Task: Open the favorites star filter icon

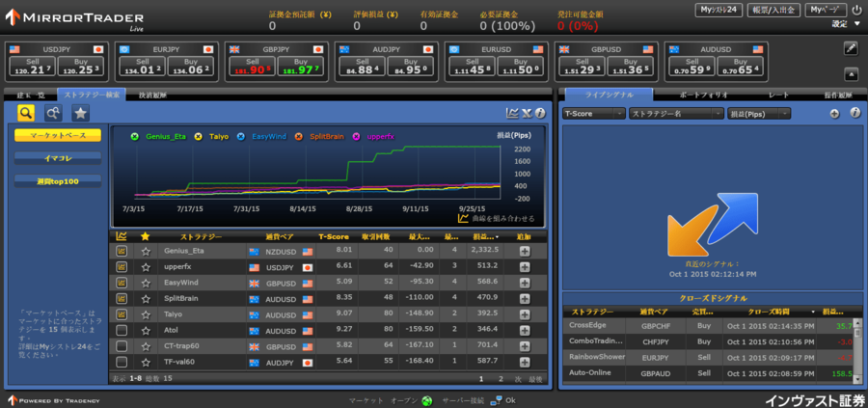Action: 81,113
